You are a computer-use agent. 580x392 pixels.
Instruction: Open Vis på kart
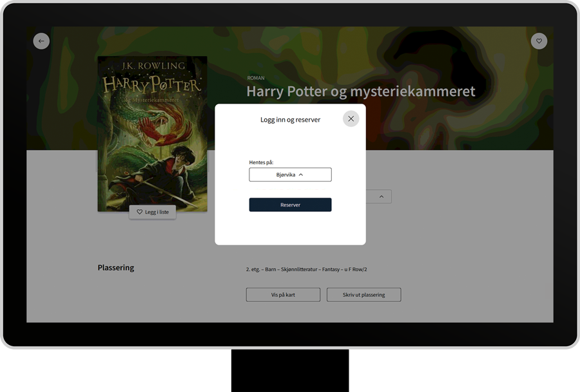(x=283, y=295)
